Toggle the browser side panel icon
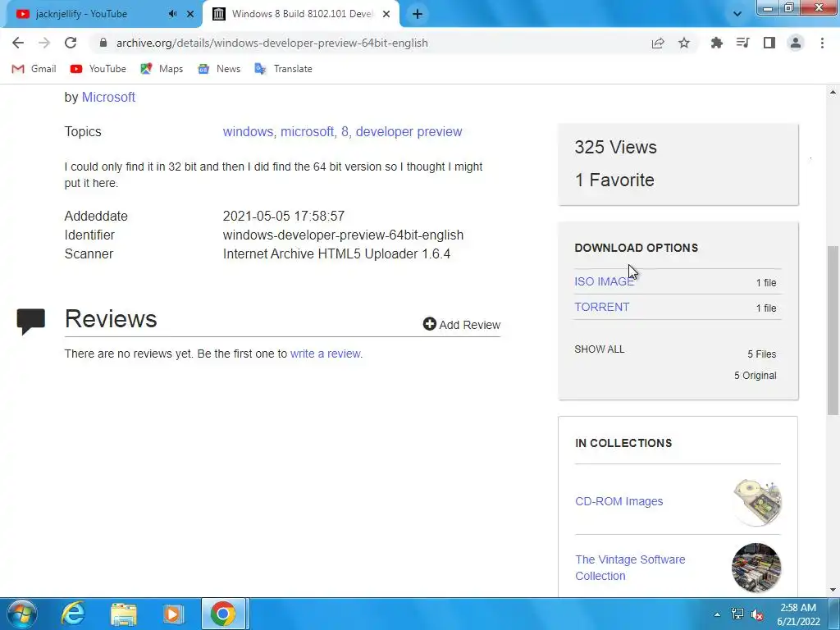This screenshot has width=840, height=630. pos(769,43)
